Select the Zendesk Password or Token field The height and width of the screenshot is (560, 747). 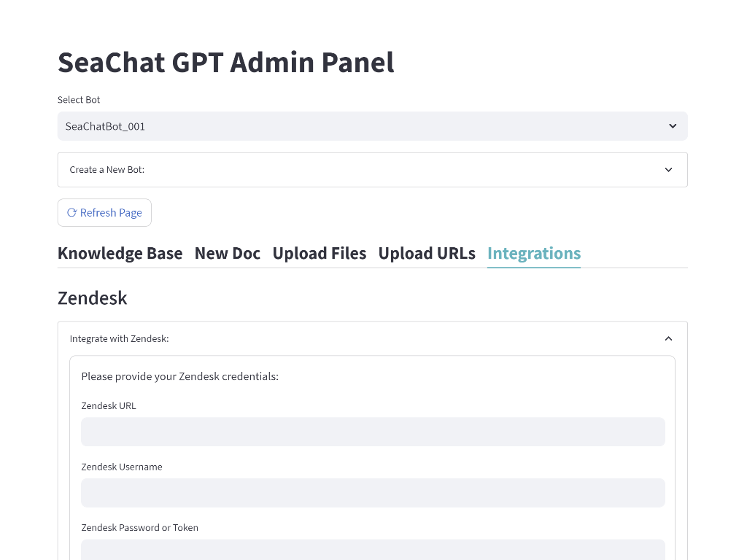point(372,550)
